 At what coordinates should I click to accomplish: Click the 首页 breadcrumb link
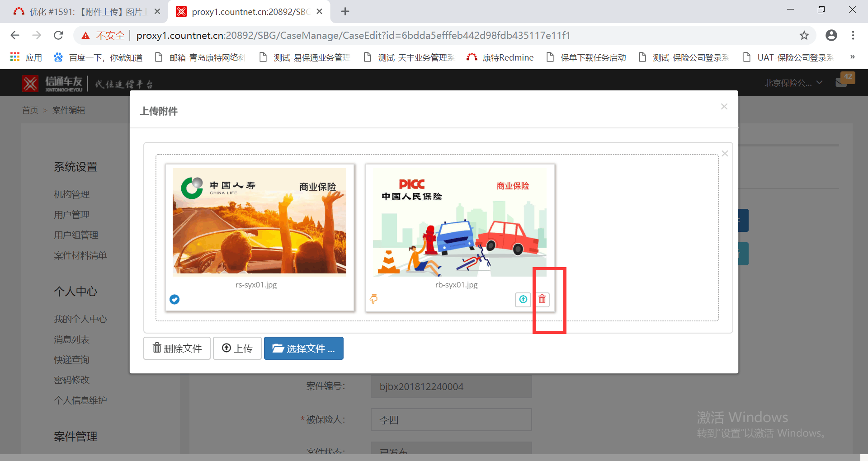pyautogui.click(x=30, y=110)
